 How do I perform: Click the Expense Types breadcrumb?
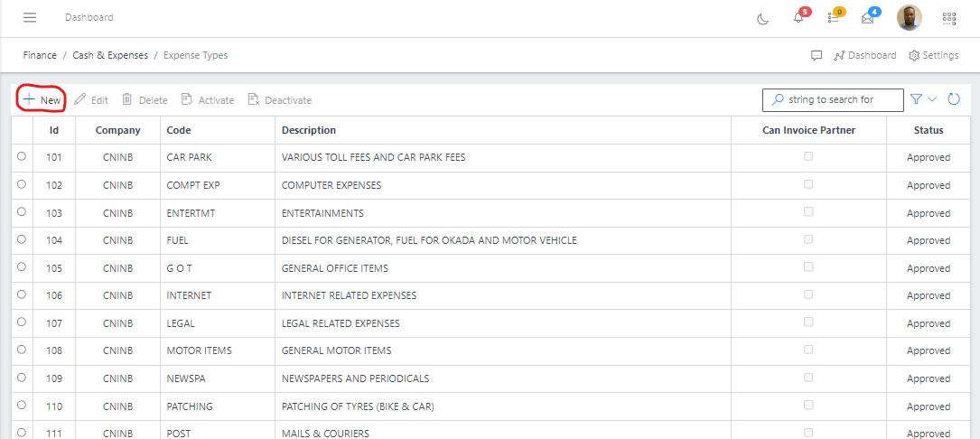coord(196,56)
